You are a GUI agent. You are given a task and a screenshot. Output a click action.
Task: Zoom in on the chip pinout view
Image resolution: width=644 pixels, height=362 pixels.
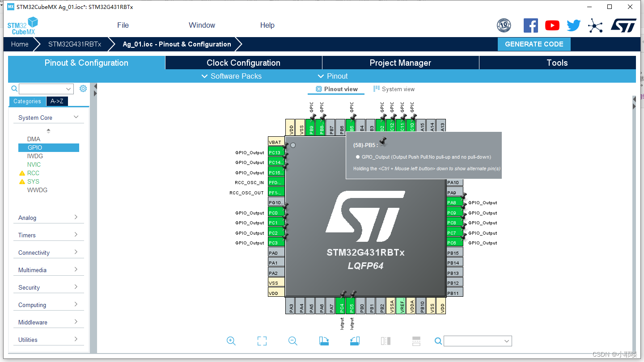[231, 341]
